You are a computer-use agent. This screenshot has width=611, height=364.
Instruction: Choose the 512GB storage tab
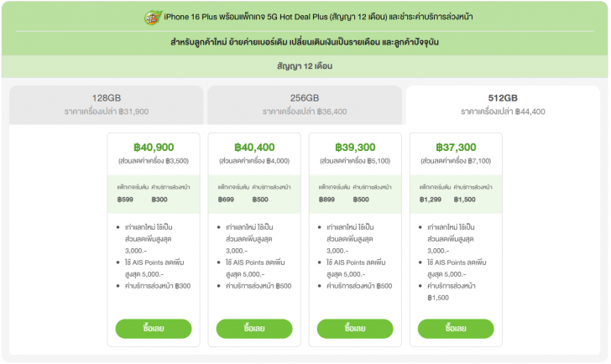point(502,102)
